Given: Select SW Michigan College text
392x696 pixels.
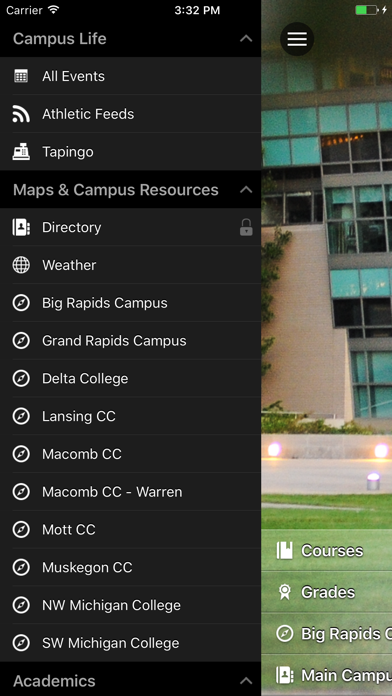Looking at the screenshot, I should point(111,643).
